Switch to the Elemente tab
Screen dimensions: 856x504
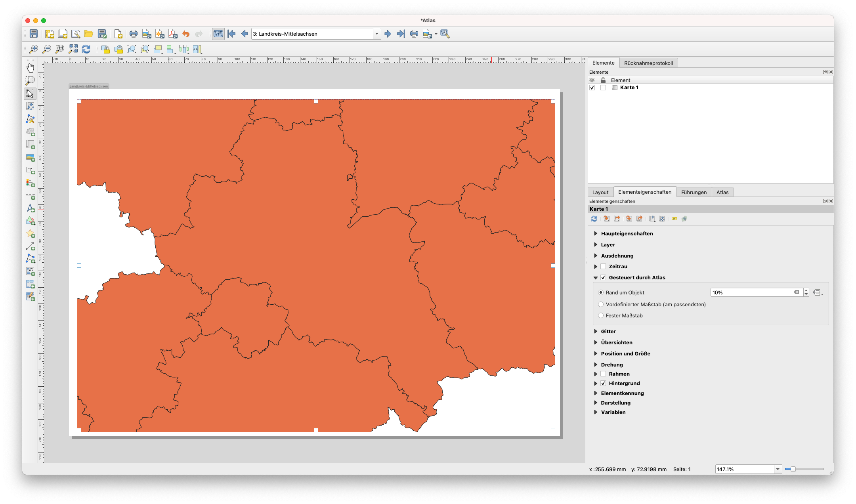click(x=603, y=63)
